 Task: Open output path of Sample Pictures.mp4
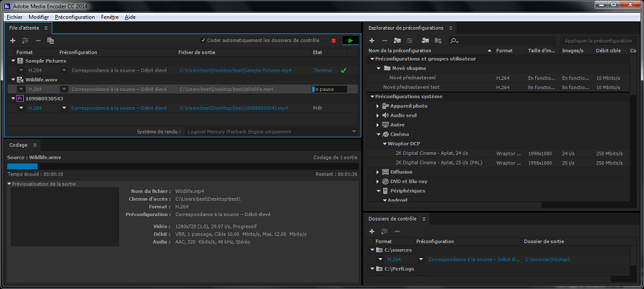point(235,70)
